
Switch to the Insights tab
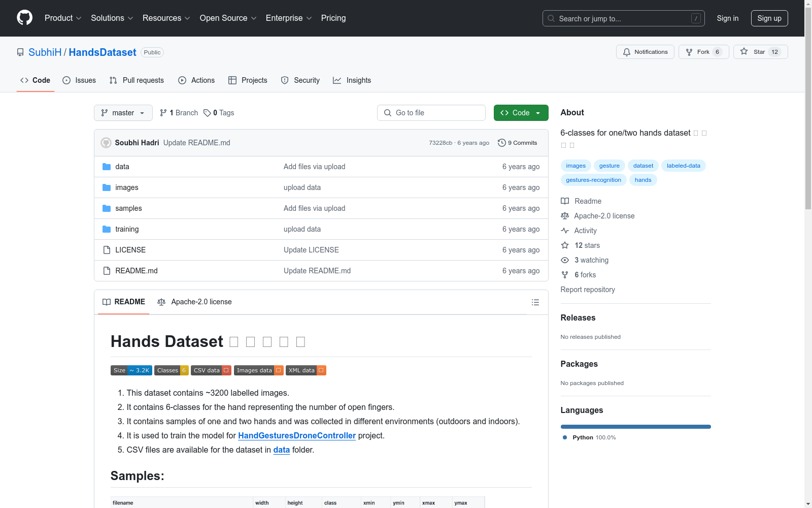(x=352, y=80)
